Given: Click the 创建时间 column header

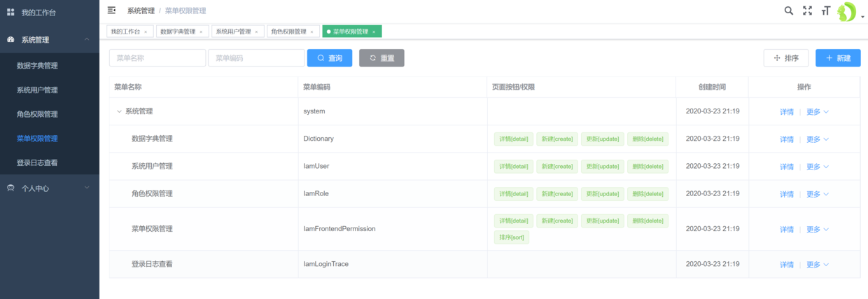Looking at the screenshot, I should click(x=712, y=87).
